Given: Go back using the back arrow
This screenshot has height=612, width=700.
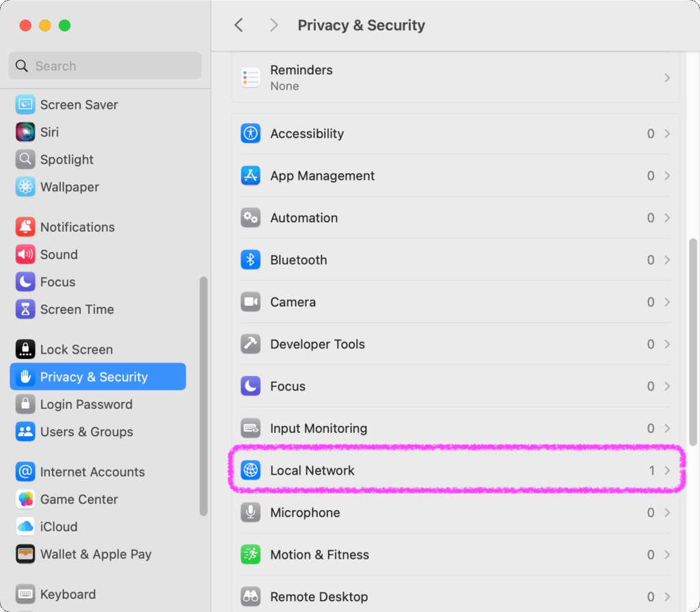Looking at the screenshot, I should [239, 25].
